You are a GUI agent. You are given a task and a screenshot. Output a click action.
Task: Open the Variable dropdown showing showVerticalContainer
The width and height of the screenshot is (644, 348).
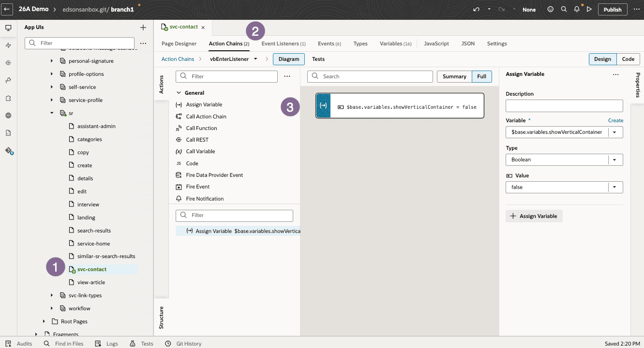(x=614, y=132)
